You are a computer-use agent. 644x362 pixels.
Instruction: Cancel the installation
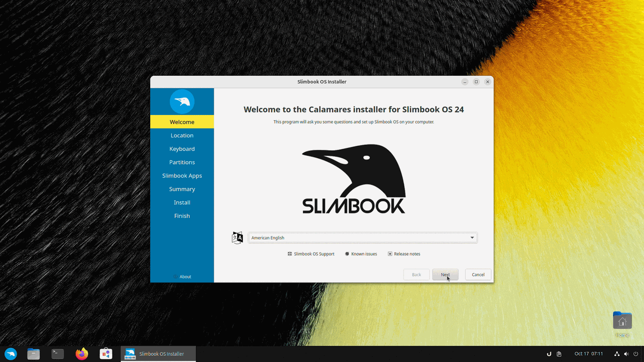[478, 275]
